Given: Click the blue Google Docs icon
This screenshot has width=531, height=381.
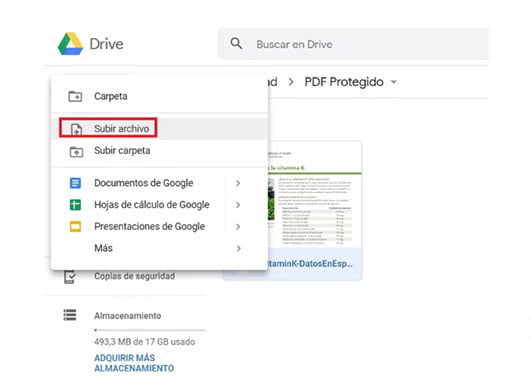Looking at the screenshot, I should point(75,183).
